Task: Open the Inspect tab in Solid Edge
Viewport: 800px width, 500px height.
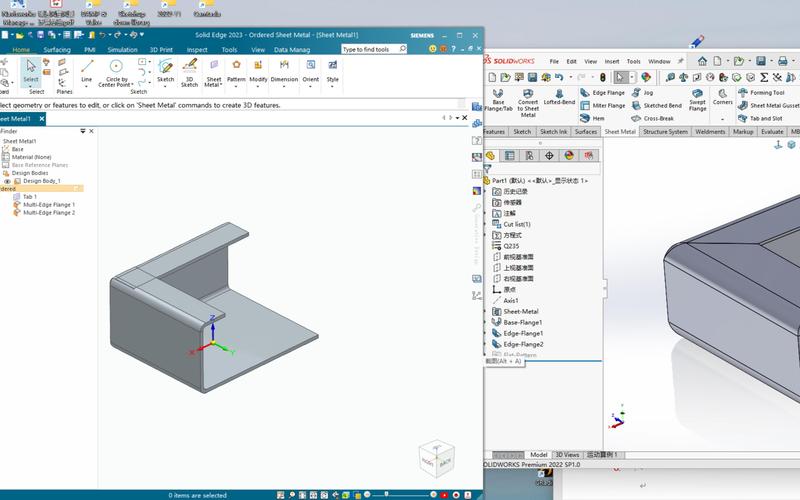Action: [x=197, y=49]
